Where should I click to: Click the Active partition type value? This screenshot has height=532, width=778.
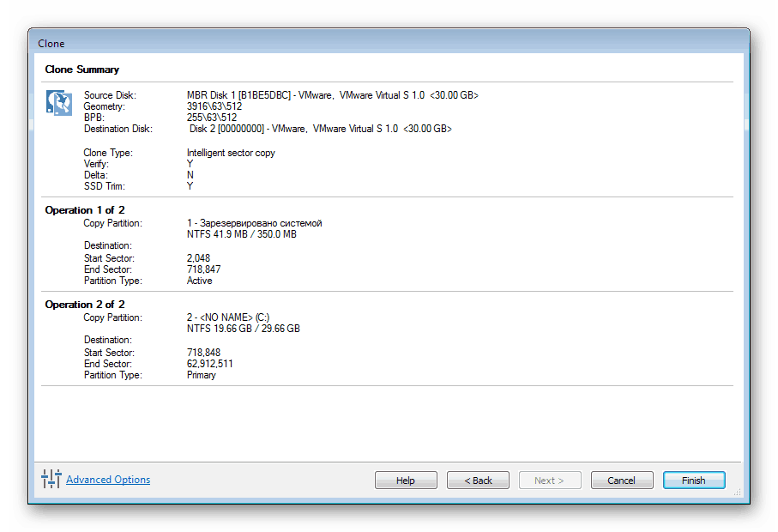point(199,281)
